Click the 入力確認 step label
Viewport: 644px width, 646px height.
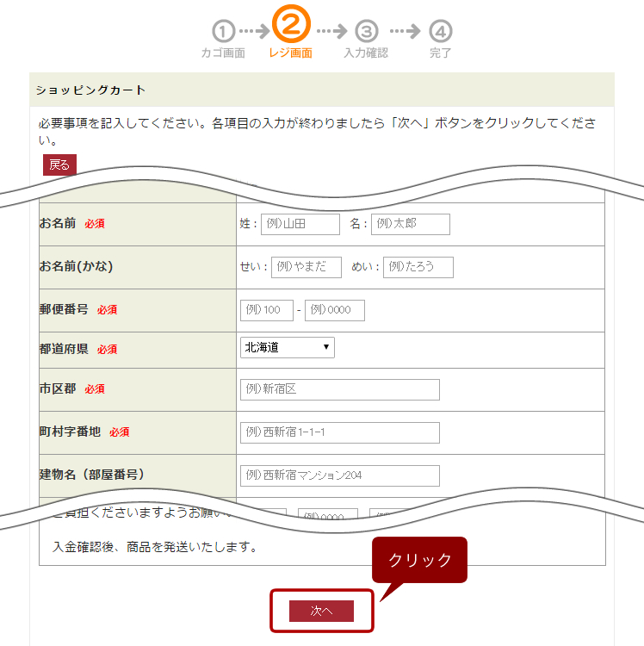[366, 53]
